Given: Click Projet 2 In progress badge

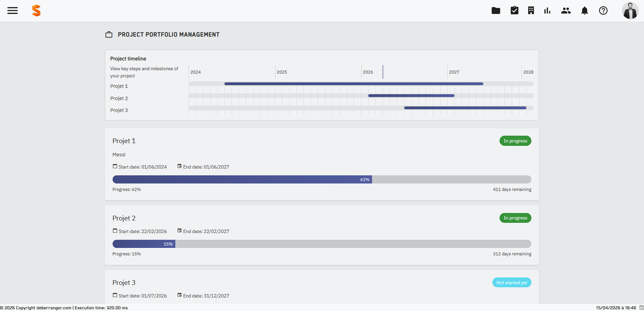Looking at the screenshot, I should coord(515,218).
